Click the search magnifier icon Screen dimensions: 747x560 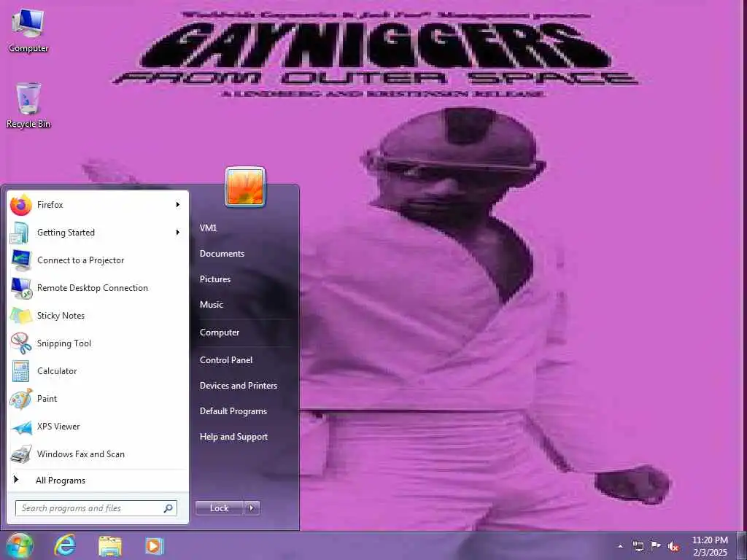[x=169, y=508]
